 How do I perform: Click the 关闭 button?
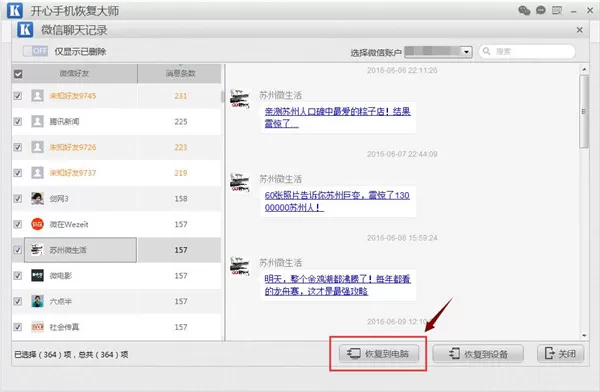point(561,353)
